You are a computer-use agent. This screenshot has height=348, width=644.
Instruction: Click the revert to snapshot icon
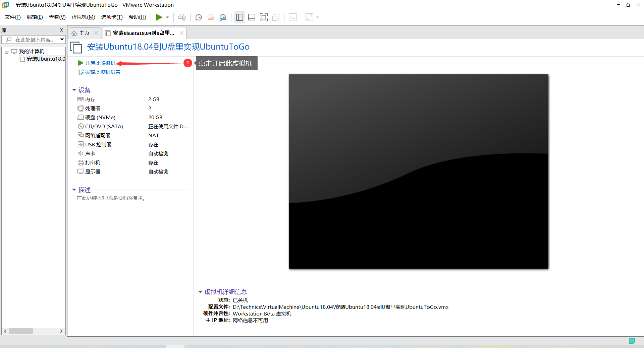coord(211,17)
